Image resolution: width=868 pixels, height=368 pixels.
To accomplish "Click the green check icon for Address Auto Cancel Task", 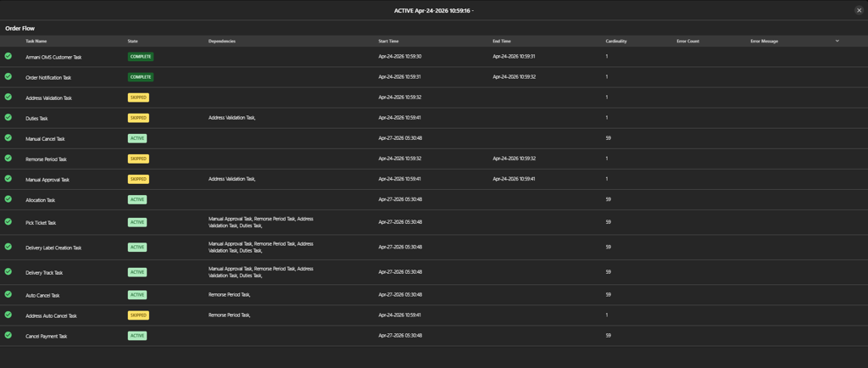I will click(8, 315).
